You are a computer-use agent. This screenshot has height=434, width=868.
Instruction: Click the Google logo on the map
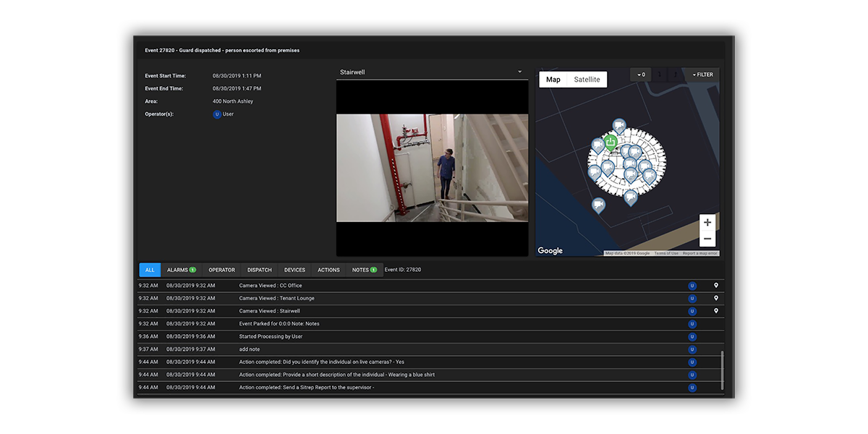[550, 251]
